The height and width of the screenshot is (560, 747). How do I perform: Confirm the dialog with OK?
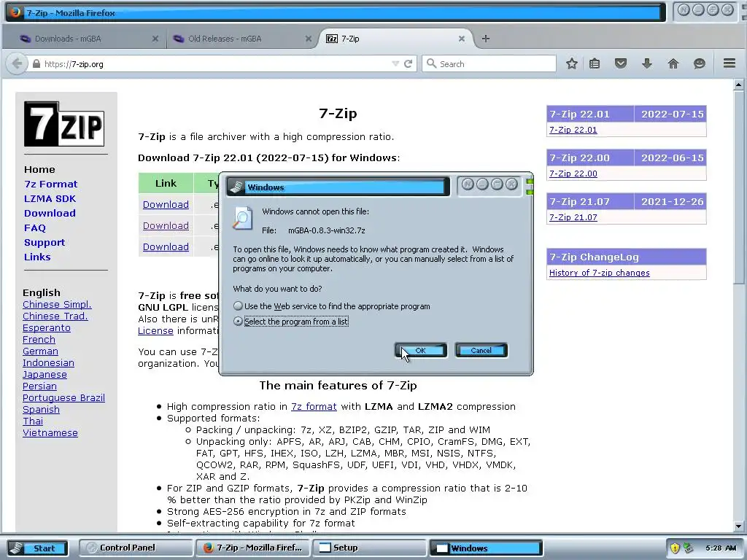(421, 350)
